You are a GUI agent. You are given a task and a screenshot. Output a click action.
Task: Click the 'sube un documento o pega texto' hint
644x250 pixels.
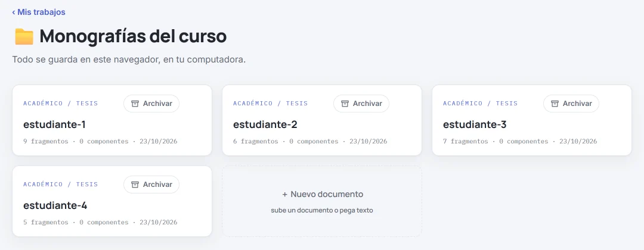click(322, 211)
